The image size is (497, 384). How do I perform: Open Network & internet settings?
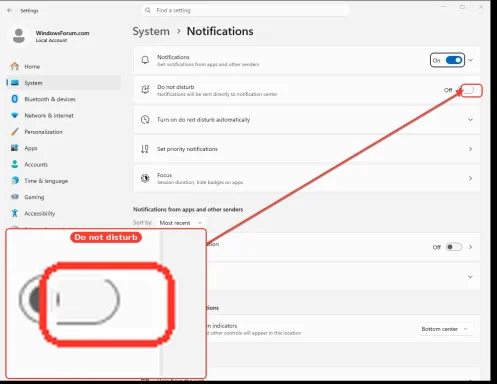click(63, 115)
